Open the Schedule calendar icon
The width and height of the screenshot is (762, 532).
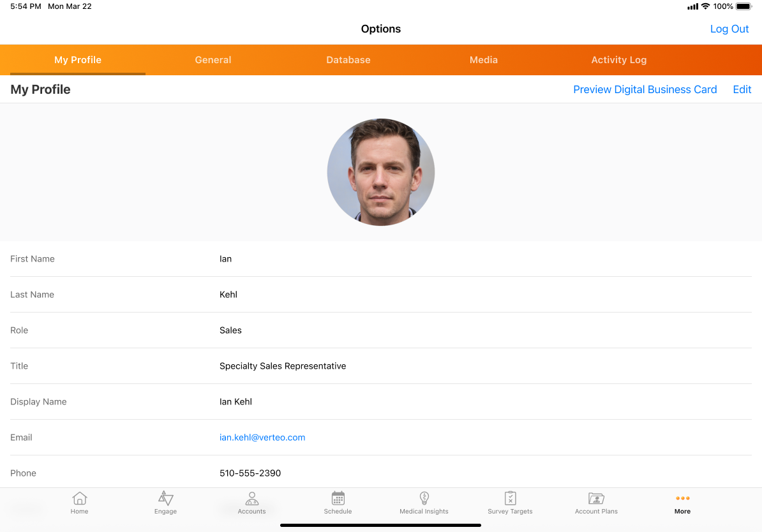(338, 499)
